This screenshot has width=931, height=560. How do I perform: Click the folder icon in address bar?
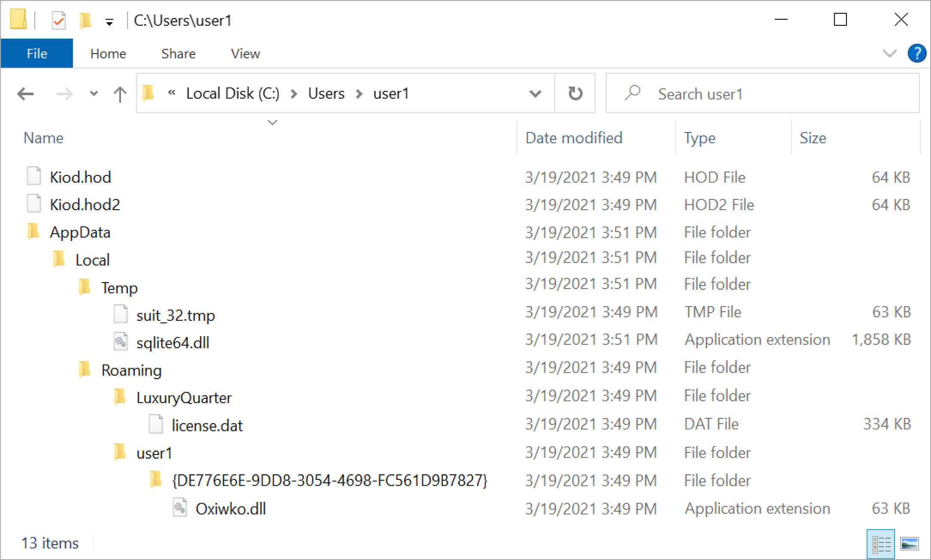[148, 93]
